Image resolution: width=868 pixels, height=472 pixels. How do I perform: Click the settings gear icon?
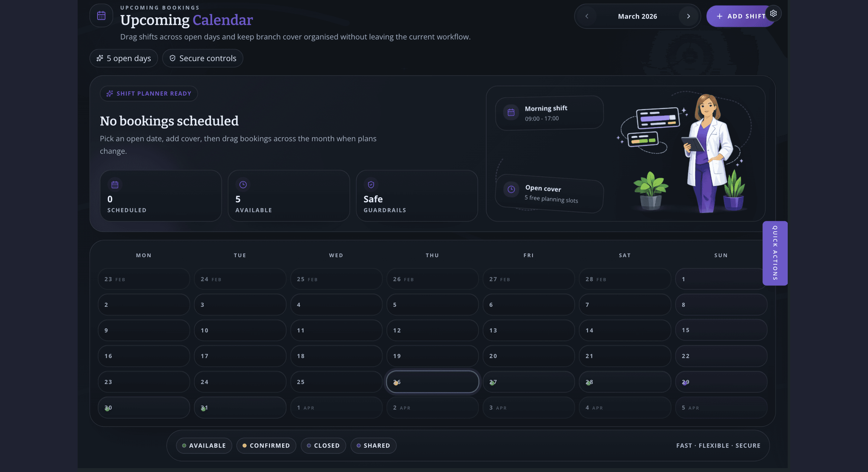click(x=773, y=14)
